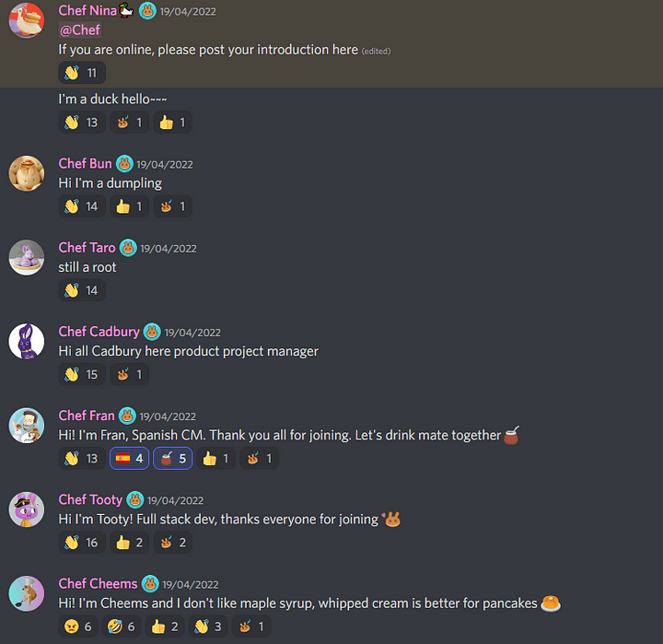Toggle the mate drink reaction with 5
Screen dimensions: 663x644
pos(172,458)
